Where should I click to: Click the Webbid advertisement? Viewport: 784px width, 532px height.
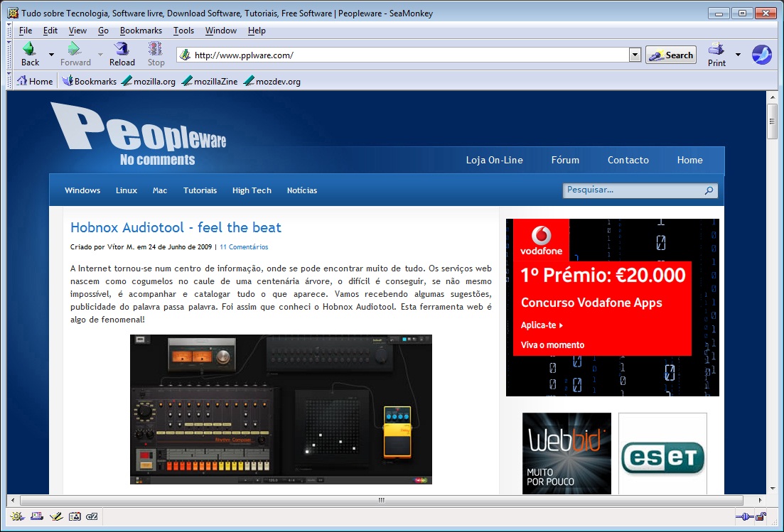(x=566, y=453)
